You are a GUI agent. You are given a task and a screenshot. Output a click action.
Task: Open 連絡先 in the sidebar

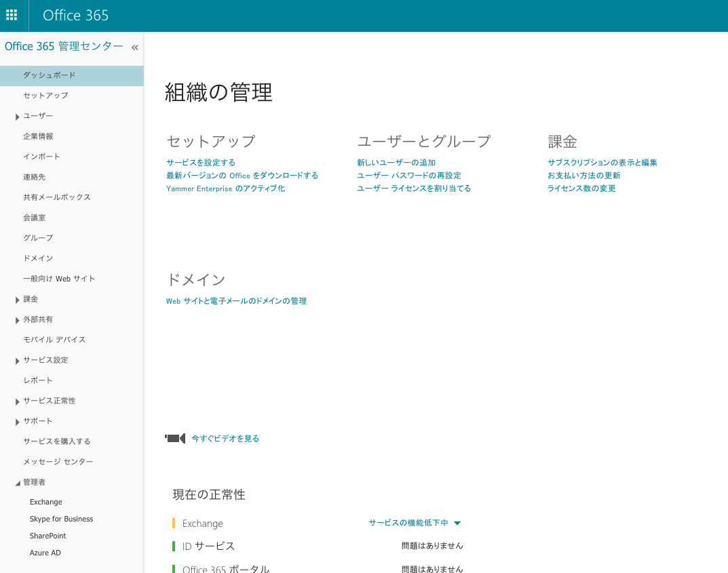point(35,177)
